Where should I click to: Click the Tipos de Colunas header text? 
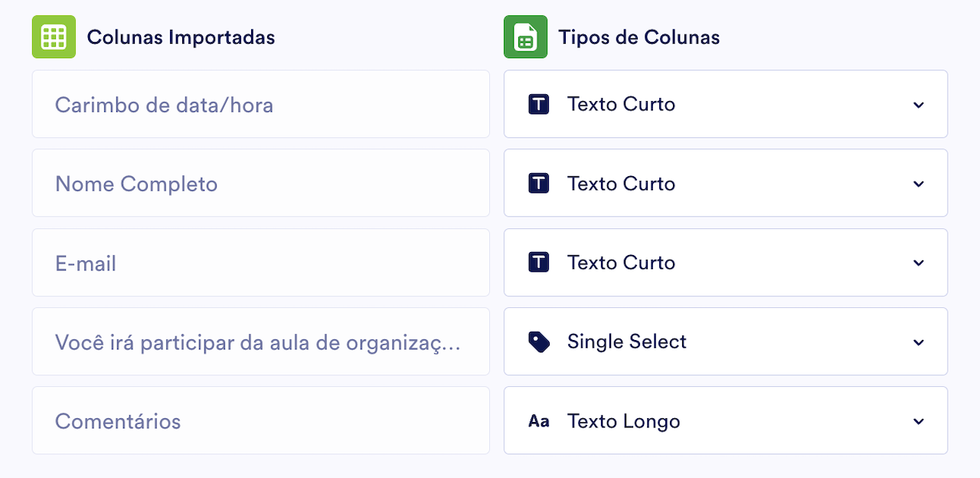(x=640, y=36)
